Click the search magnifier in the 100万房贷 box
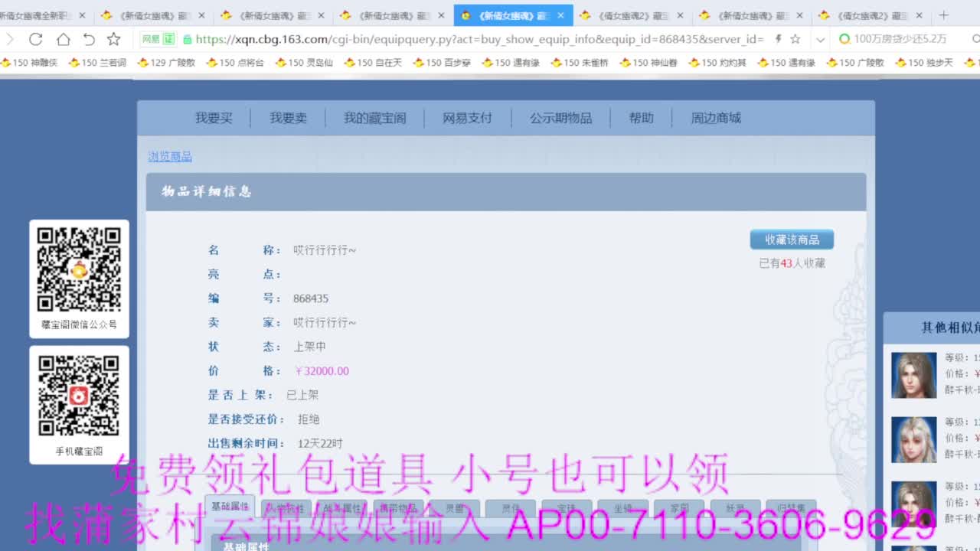Screen dimensions: 980x551 [975, 39]
